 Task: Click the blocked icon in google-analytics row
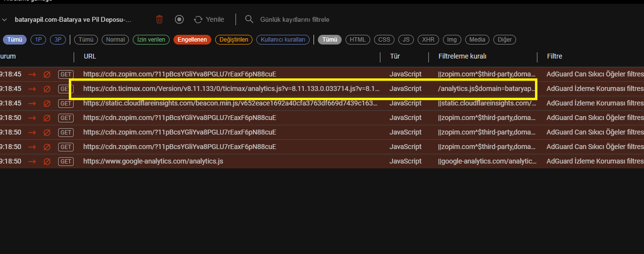[x=47, y=162]
